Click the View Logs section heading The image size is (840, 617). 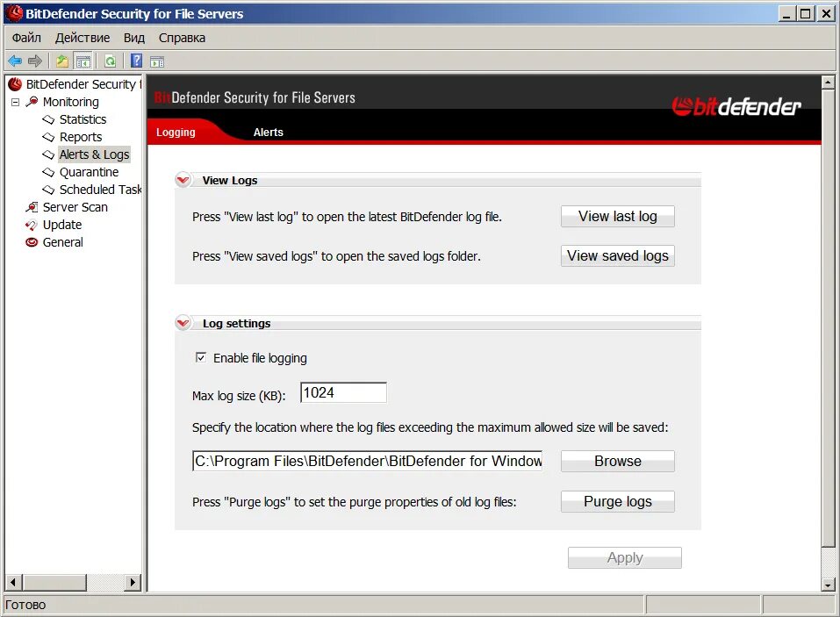point(230,181)
